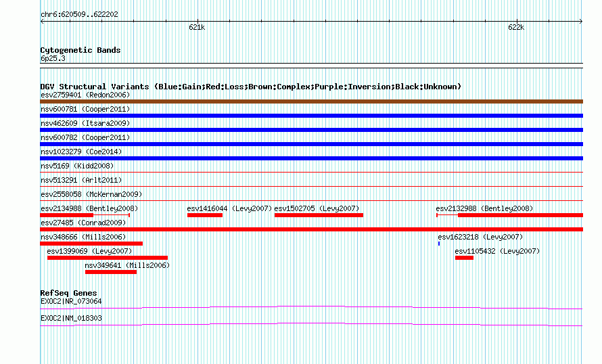The image size is (602, 364).
Task: Click the esv1416044 (Levy2007) label
Action: pyautogui.click(x=229, y=208)
